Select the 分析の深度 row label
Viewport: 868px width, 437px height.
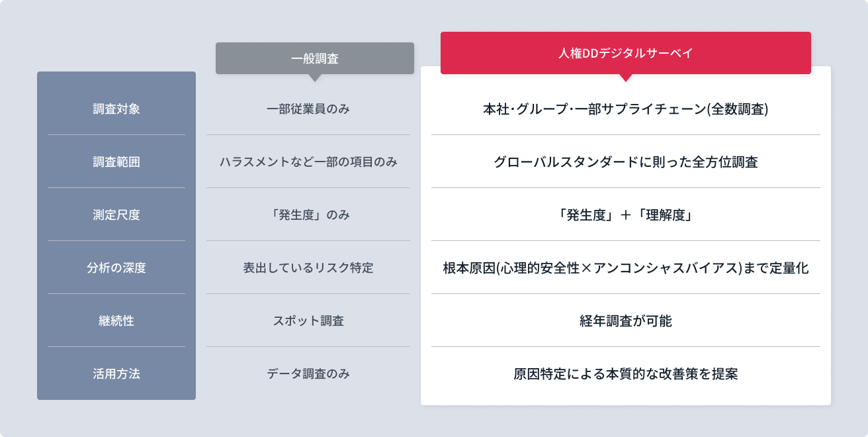point(116,267)
